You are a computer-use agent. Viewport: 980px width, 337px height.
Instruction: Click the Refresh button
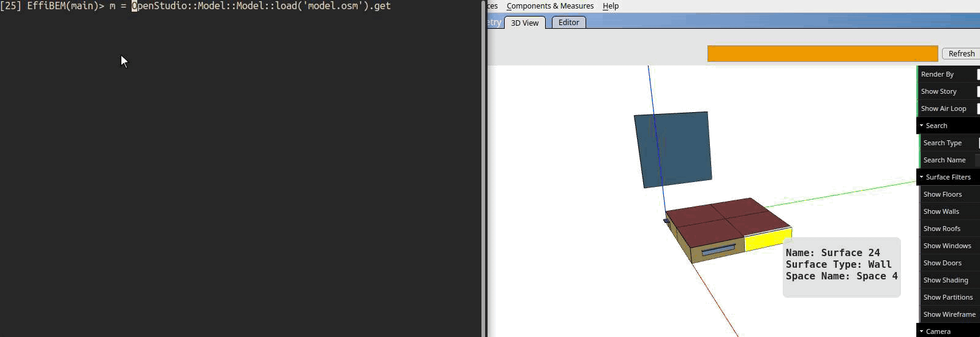point(961,53)
